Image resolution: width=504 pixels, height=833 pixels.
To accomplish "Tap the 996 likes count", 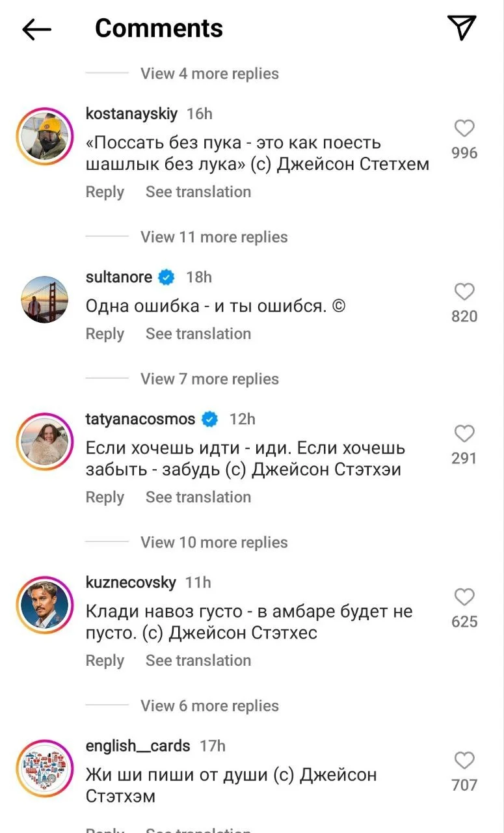I will 464,153.
